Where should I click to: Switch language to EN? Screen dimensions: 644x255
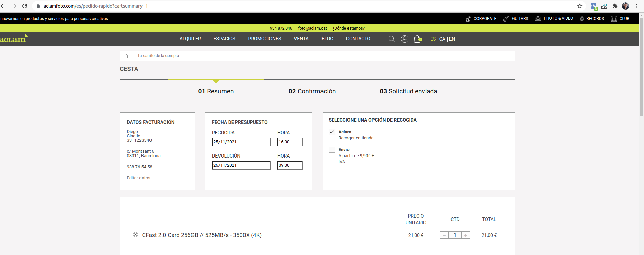452,39
